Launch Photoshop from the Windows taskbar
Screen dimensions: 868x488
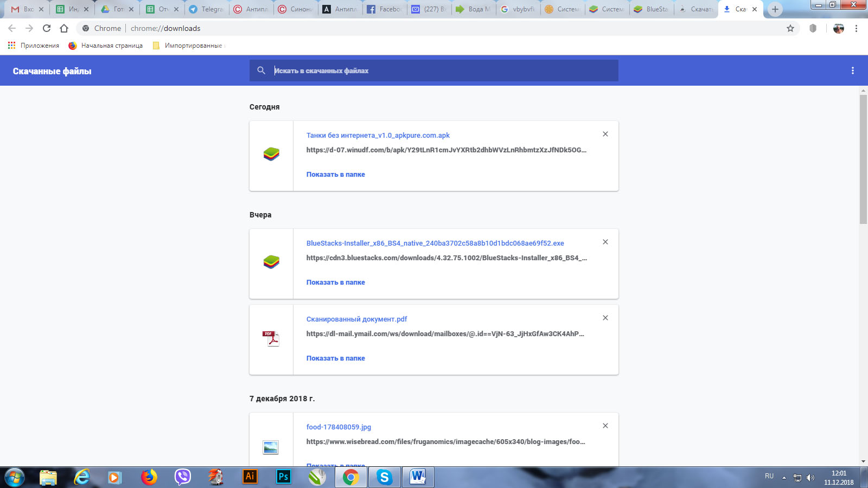284,477
